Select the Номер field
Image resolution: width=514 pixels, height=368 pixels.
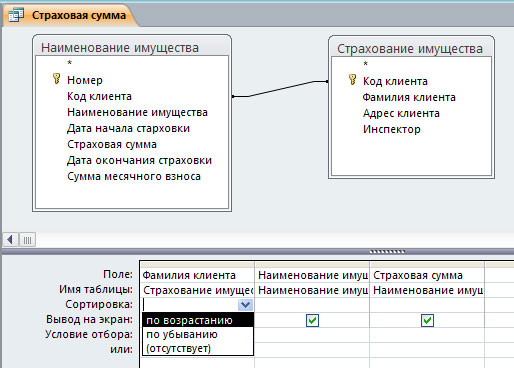85,80
